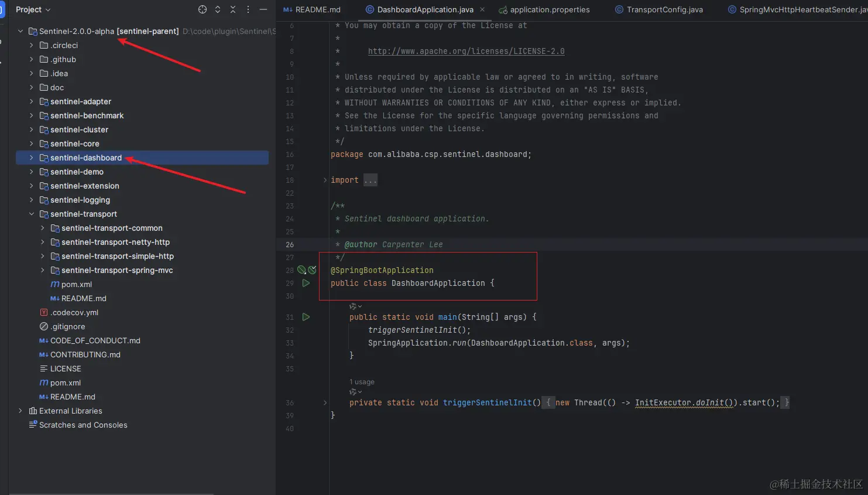Click the Markdown icon beside CODE_OF_CONDUCT.md

[44, 340]
